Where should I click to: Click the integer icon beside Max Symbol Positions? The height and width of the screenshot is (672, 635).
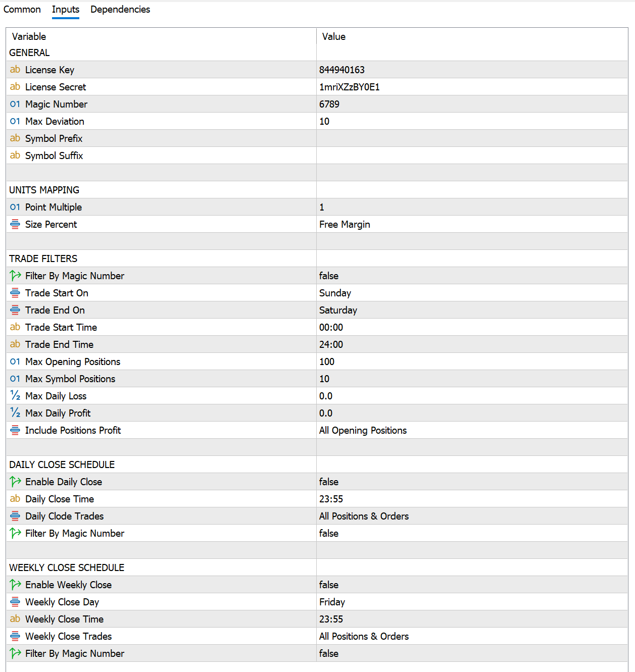(15, 379)
